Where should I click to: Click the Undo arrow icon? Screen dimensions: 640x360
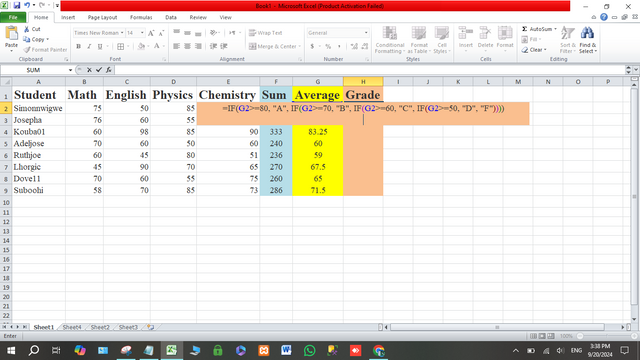click(27, 6)
